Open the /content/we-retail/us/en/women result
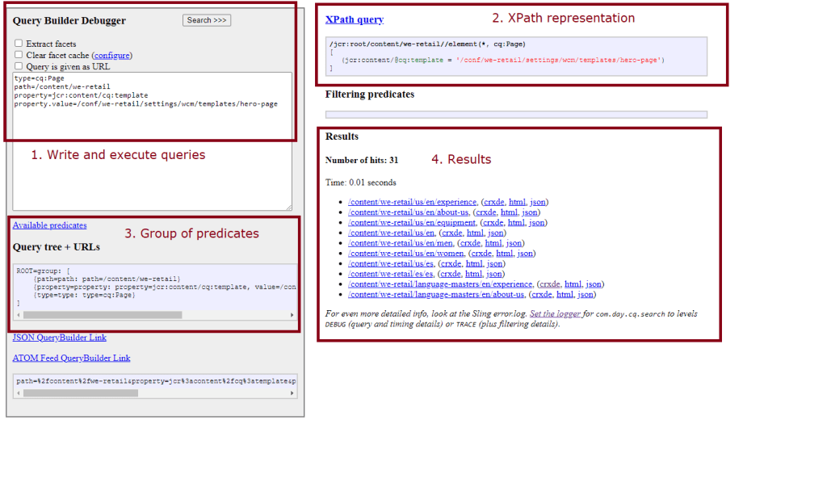Screen dimensions: 827x504 [404, 253]
